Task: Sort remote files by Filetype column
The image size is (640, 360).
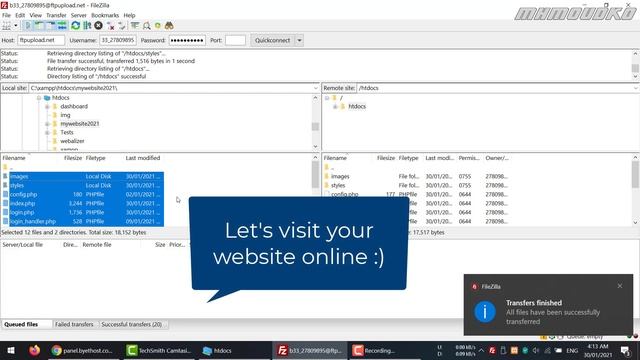Action: 409,158
